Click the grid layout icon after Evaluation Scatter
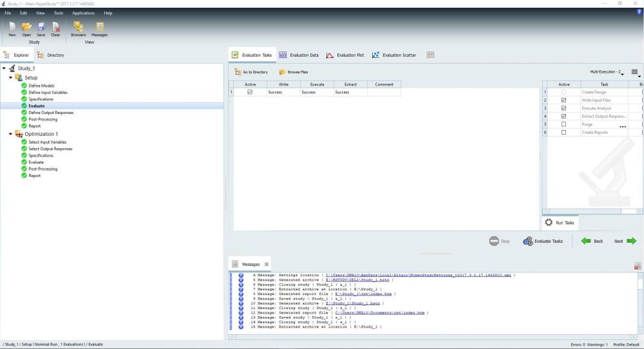This screenshot has height=349, width=644. (430, 55)
